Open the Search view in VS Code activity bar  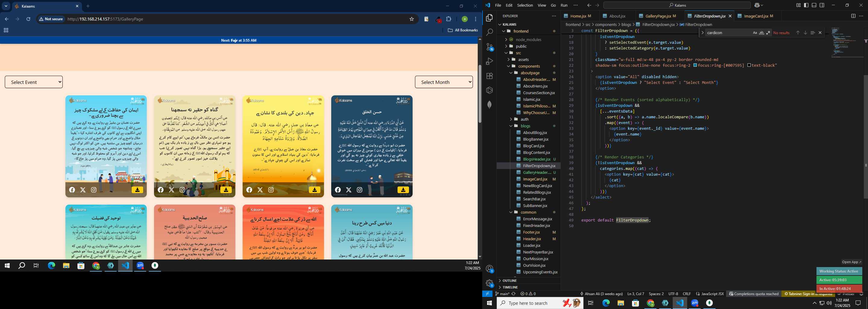489,32
